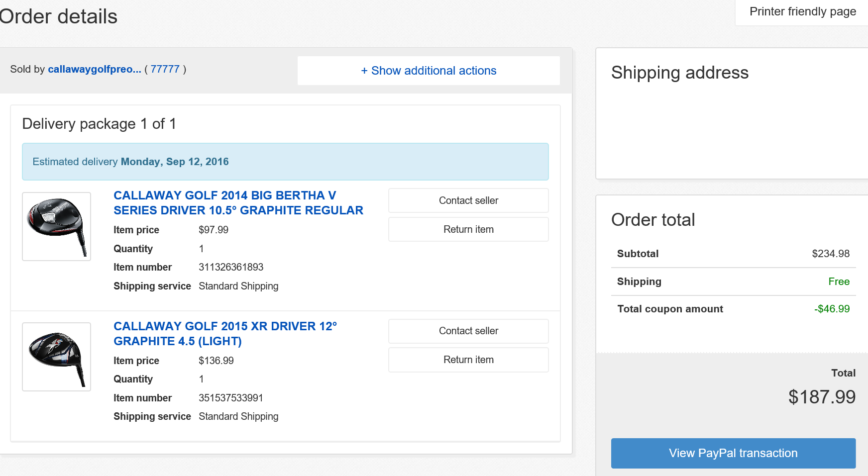Viewport: 868px width, 476px height.
Task: Click the Big Bertha V Series driver thumbnail
Action: tap(57, 226)
